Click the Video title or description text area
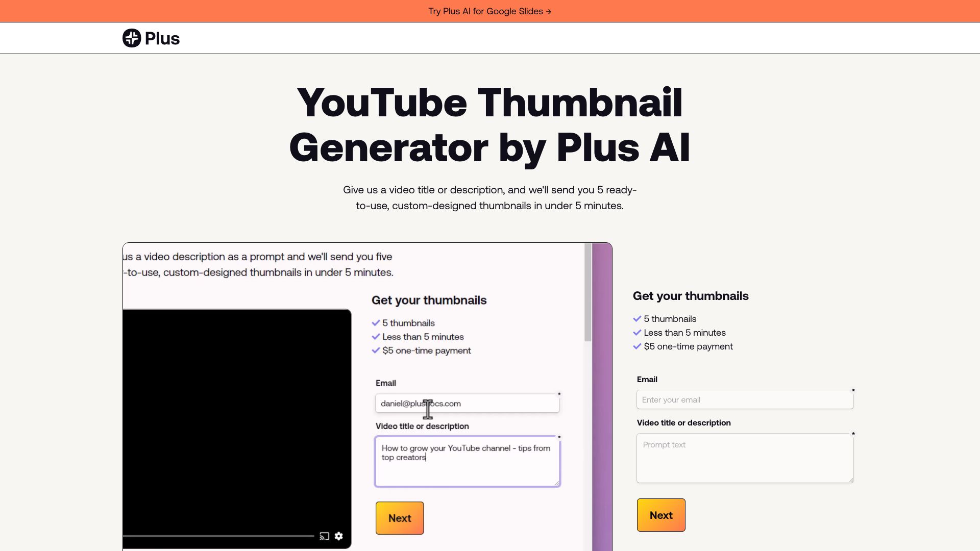Viewport: 980px width, 551px height. (x=745, y=458)
